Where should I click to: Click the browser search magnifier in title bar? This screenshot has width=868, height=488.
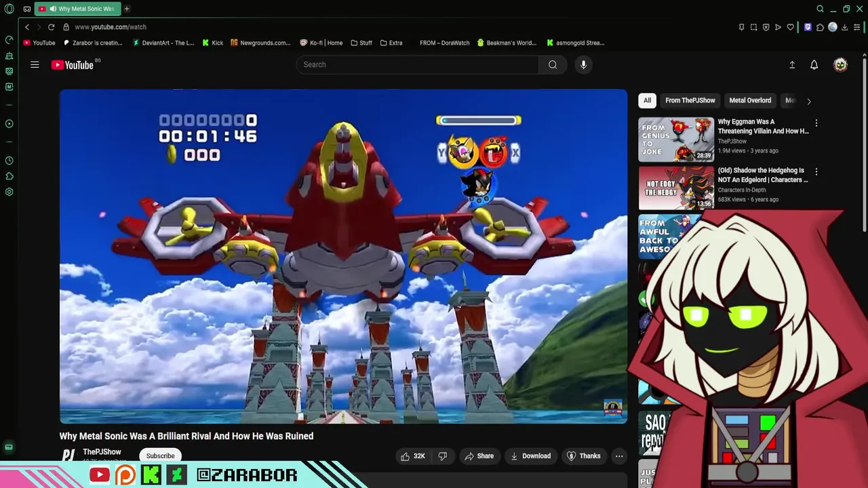(x=820, y=9)
